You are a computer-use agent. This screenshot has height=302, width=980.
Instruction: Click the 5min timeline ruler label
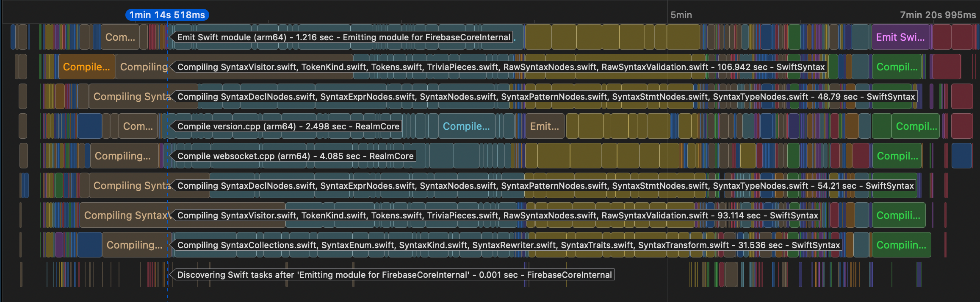click(681, 15)
